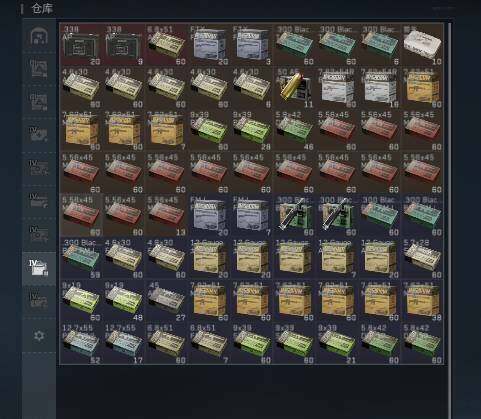
Task: Select the 300 Blac stack of 6
Action: tap(380, 45)
